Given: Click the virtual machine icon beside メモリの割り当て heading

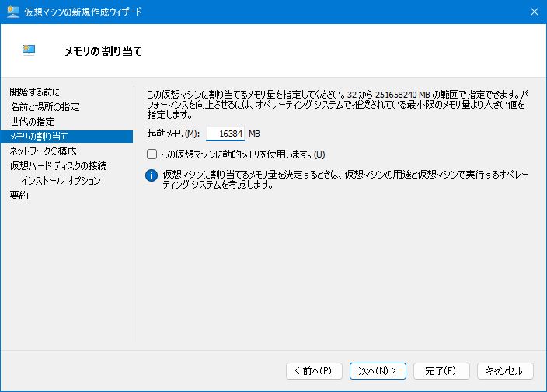Looking at the screenshot, I should pos(29,50).
